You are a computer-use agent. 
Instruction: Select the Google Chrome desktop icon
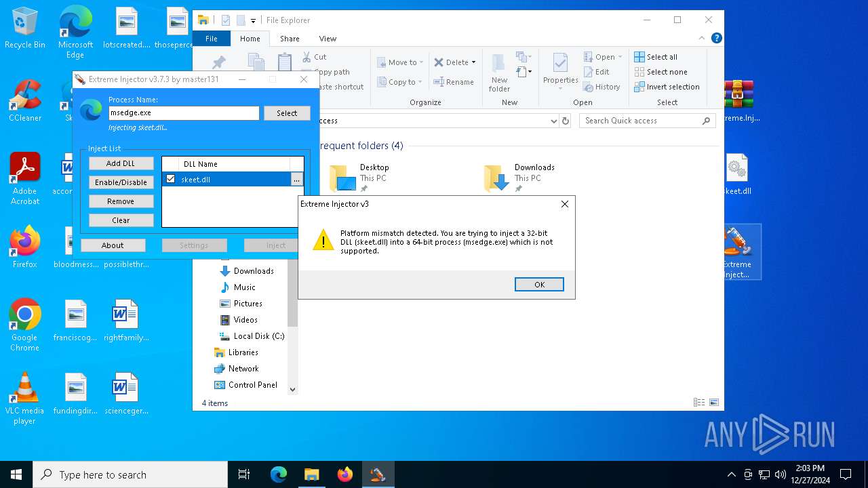click(x=25, y=325)
